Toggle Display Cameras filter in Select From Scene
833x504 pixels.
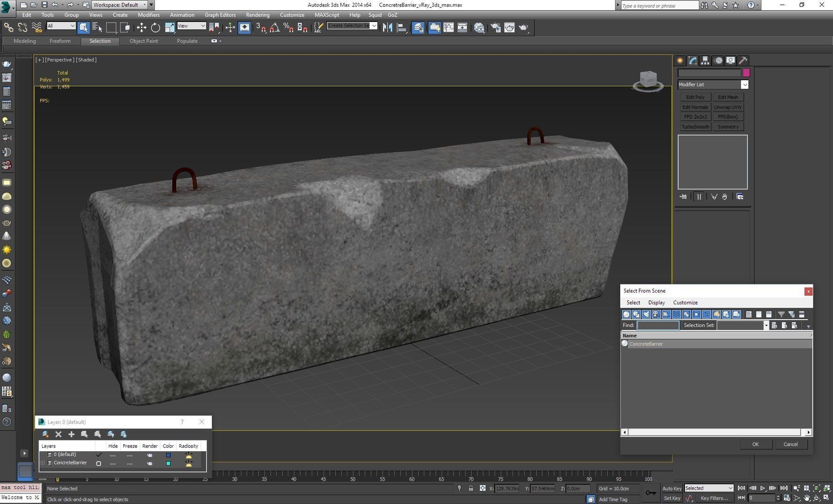656,315
